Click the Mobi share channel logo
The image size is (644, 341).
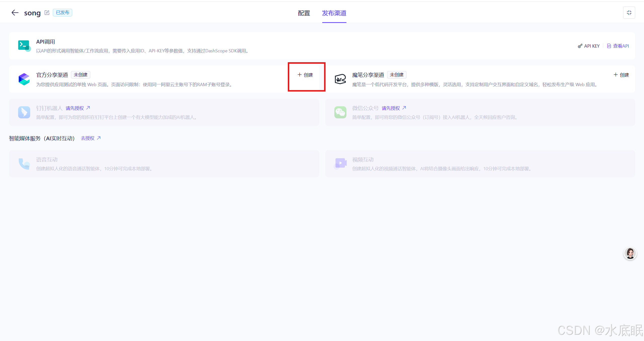point(340,79)
